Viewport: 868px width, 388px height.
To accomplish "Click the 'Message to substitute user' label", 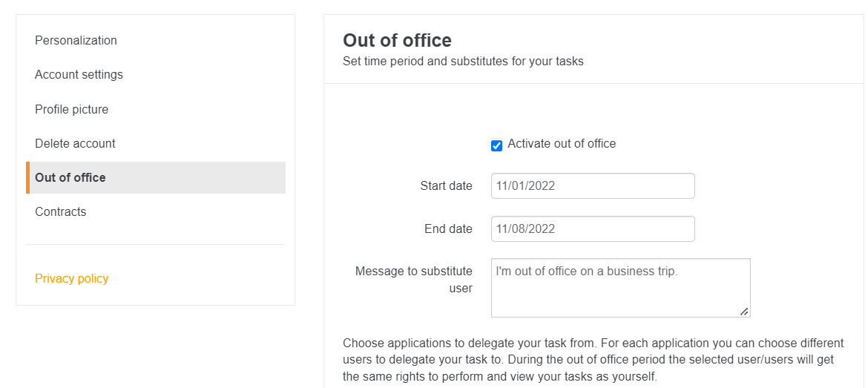I will pyautogui.click(x=414, y=280).
